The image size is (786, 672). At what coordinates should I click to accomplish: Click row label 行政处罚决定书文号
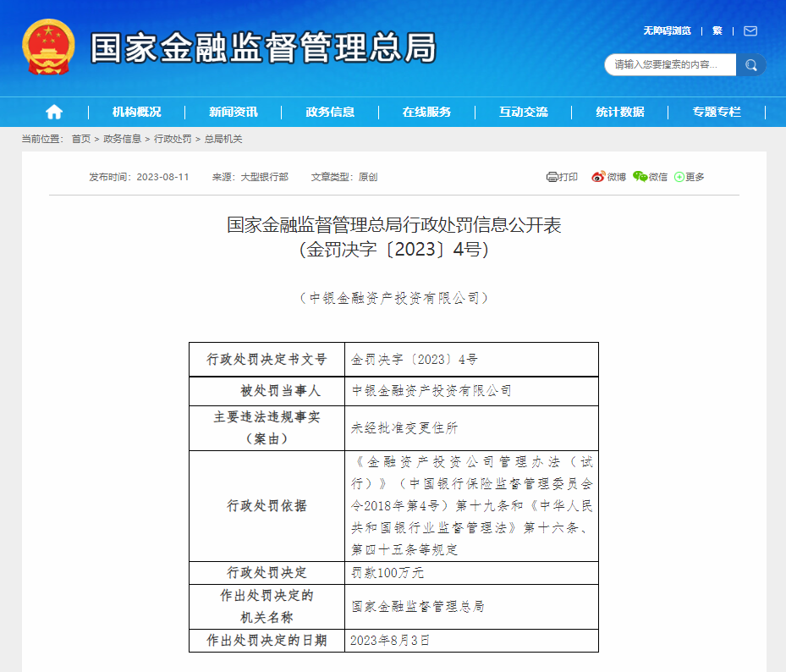267,360
